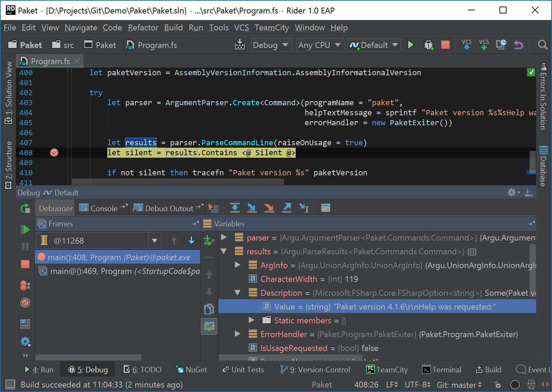This screenshot has width=552, height=392.
Task: Click the Build solution toolbar icon
Action: point(239,45)
